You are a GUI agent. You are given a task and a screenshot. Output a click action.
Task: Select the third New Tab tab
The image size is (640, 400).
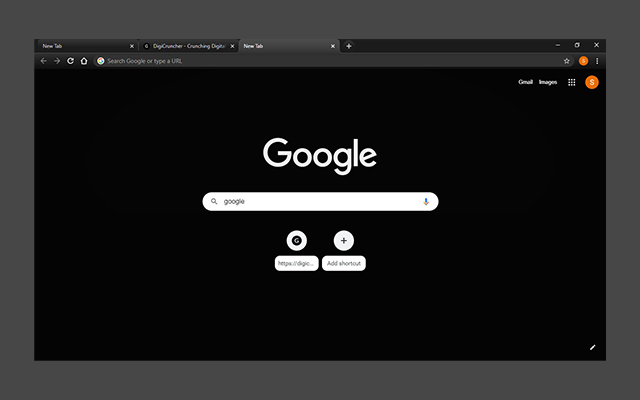tap(289, 46)
